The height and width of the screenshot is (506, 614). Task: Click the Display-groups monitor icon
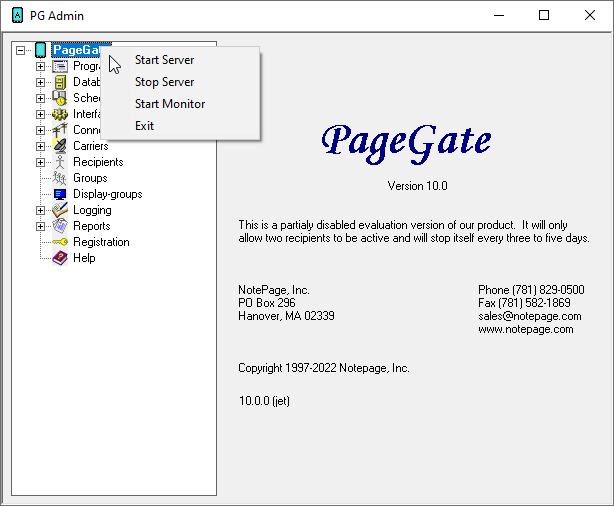60,194
